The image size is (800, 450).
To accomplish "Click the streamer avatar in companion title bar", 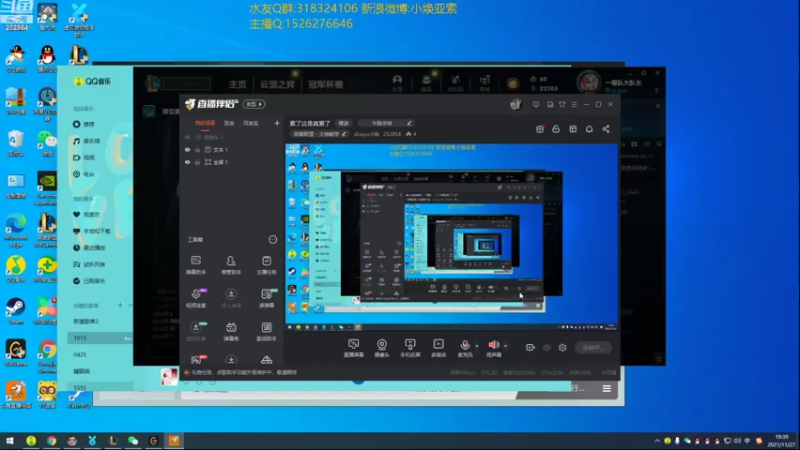I will coord(515,104).
